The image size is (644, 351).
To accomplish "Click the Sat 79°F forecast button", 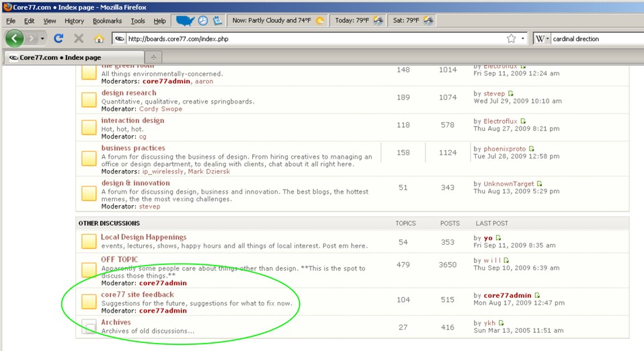I will coord(412,20).
